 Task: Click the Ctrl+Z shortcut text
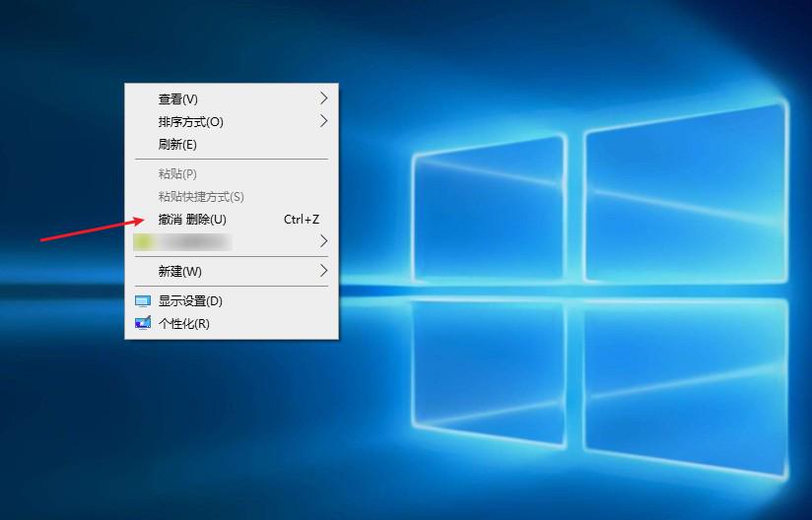pos(302,220)
